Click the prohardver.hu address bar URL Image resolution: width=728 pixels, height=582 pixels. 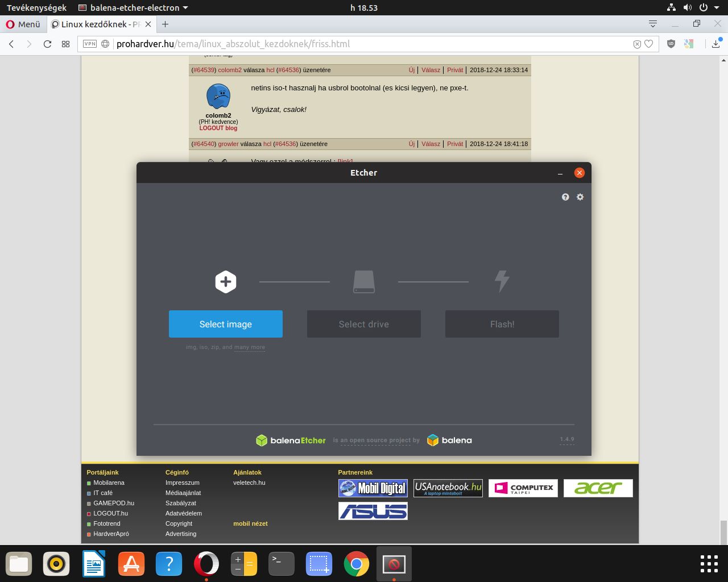coord(233,44)
